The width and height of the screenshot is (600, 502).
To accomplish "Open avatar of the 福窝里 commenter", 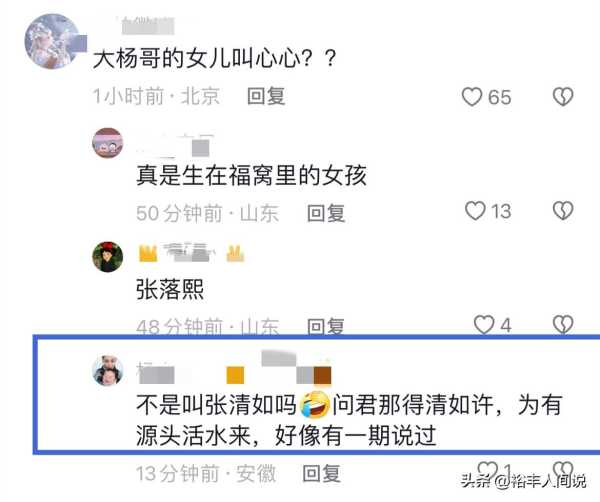I will pyautogui.click(x=108, y=143).
